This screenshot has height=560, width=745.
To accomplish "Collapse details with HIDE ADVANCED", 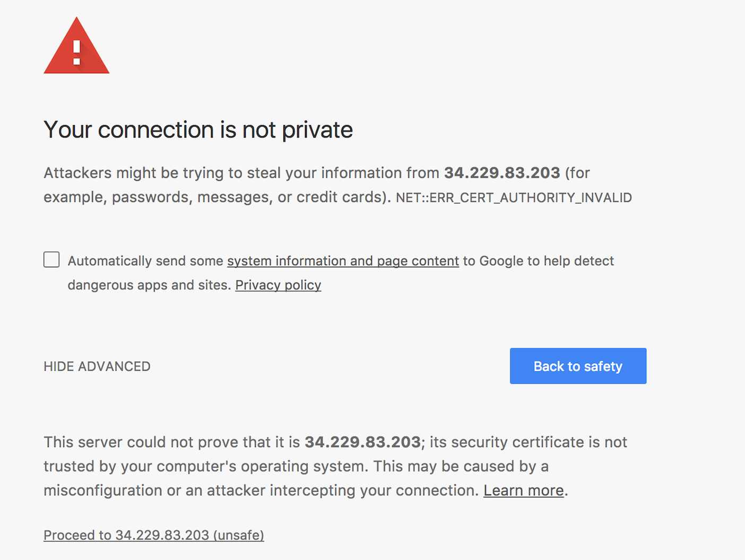I will tap(97, 366).
